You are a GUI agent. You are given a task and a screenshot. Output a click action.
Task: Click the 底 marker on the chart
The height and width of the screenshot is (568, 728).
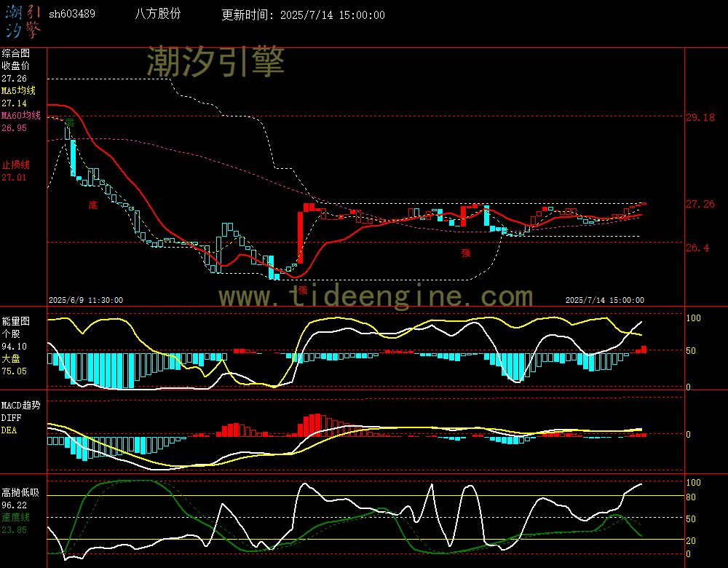[x=93, y=205]
